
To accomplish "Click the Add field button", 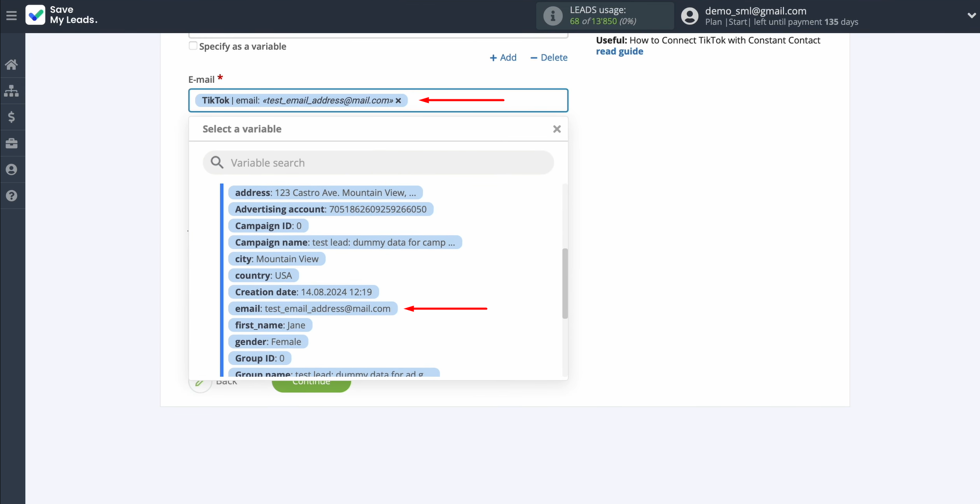I will point(503,57).
